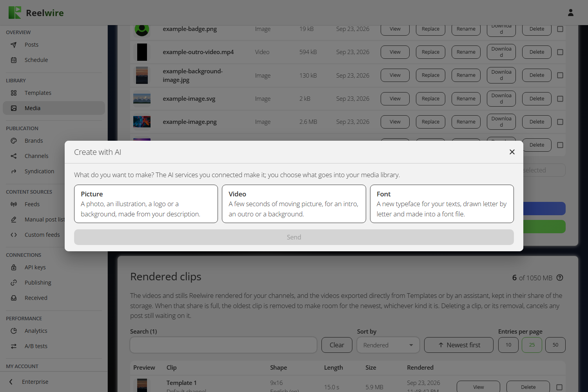Click the Posts paper plane icon
This screenshot has width=588, height=392.
14,45
